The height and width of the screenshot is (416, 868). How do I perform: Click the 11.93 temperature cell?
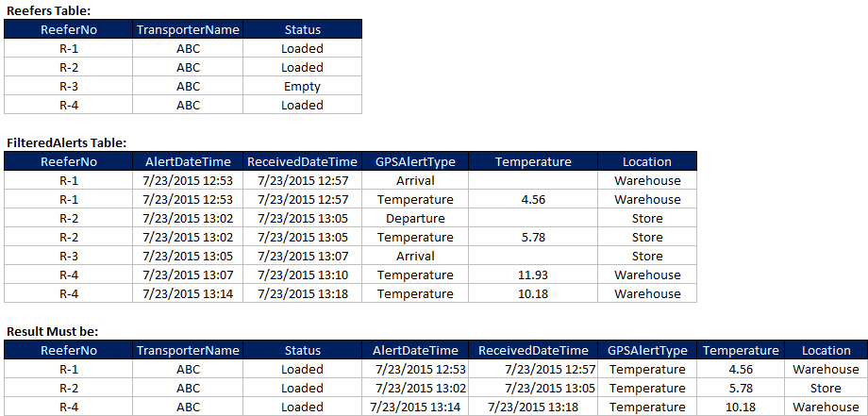point(533,275)
